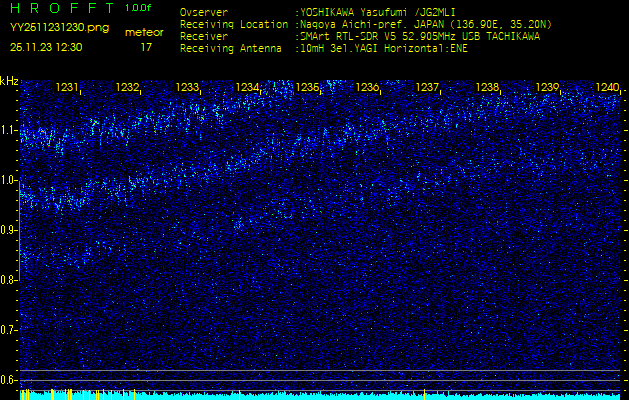Click the kHz axis unit label
The image size is (629, 400).
pos(9,81)
